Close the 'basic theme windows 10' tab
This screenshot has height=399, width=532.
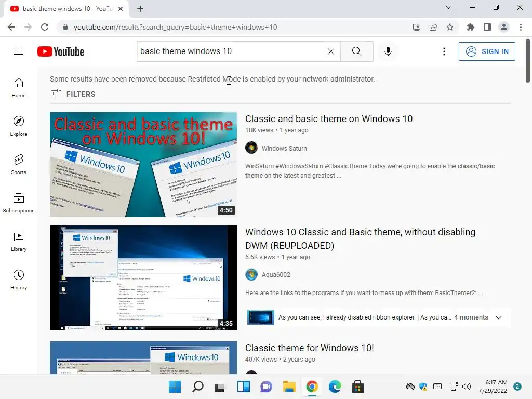point(121,9)
